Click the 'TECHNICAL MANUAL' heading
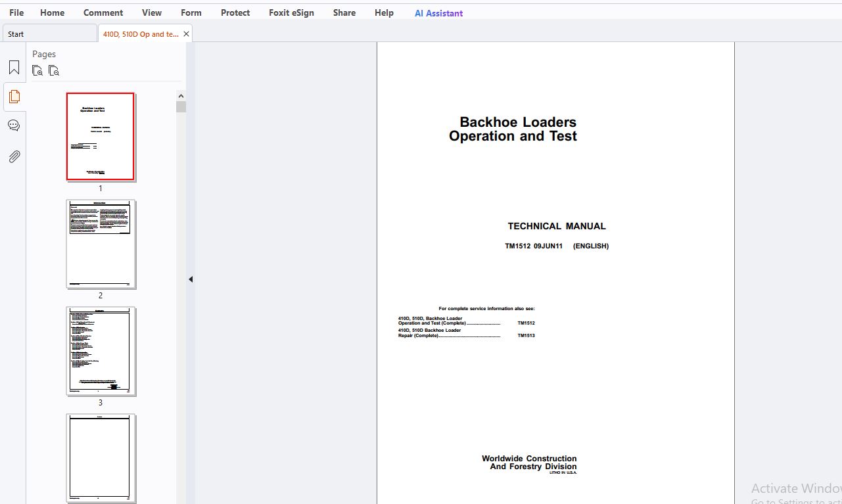 (557, 226)
